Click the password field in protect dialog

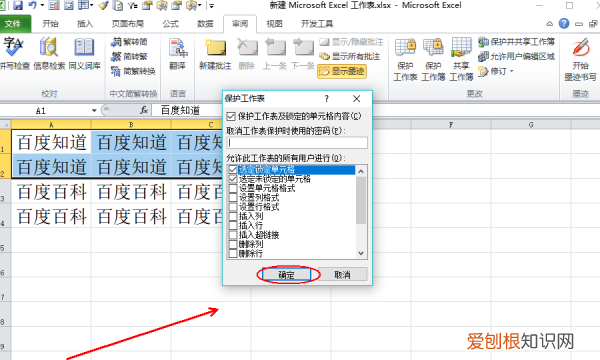297,143
